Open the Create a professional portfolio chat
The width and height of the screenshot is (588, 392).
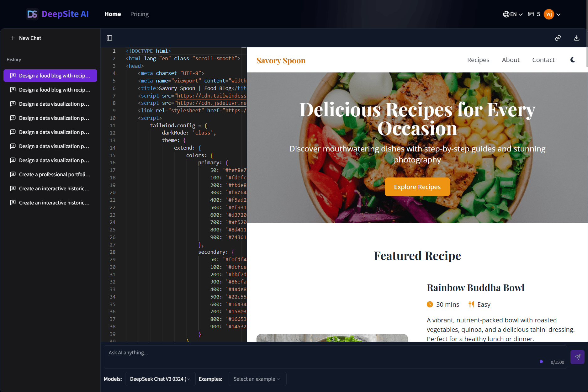[x=50, y=174]
